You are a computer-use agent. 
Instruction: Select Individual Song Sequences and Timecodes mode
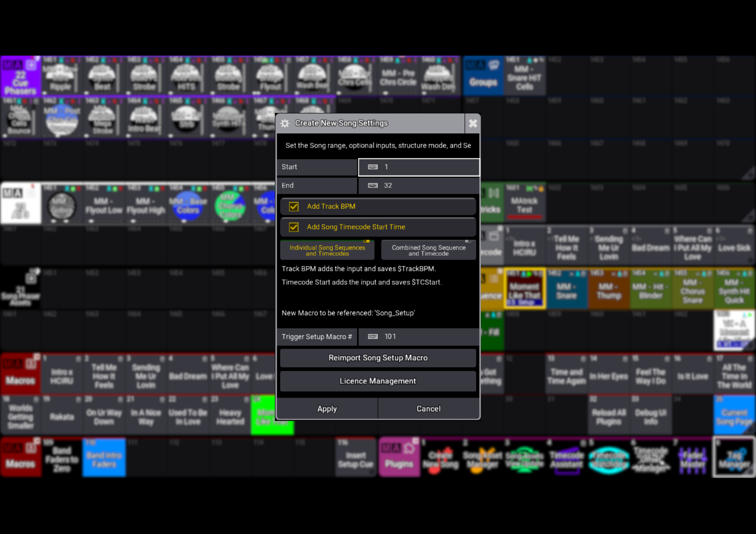(x=327, y=250)
